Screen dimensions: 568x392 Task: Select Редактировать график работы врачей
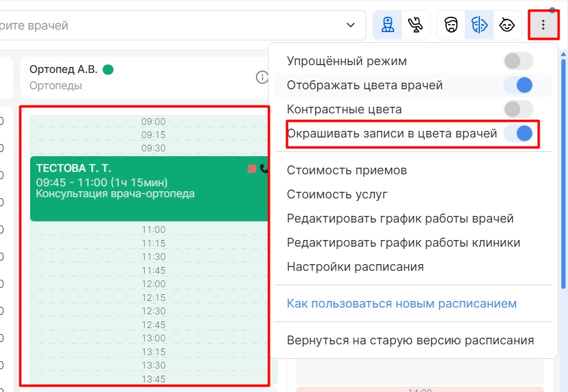coord(400,219)
